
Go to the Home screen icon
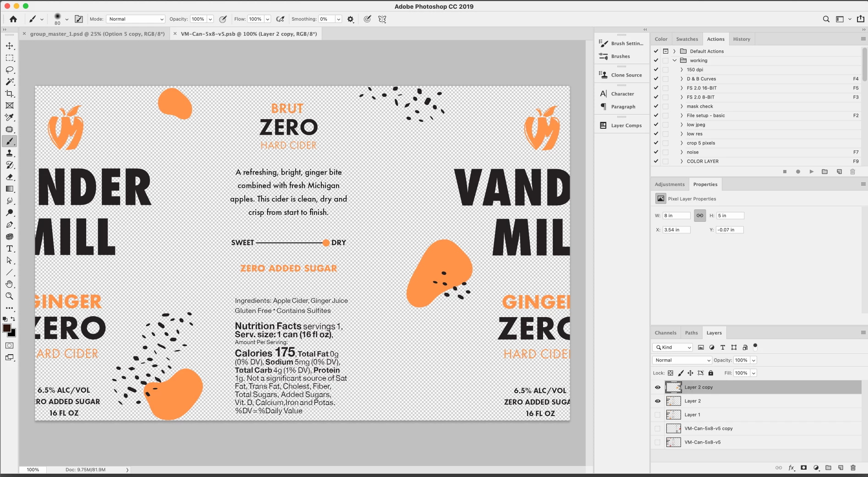(x=13, y=19)
